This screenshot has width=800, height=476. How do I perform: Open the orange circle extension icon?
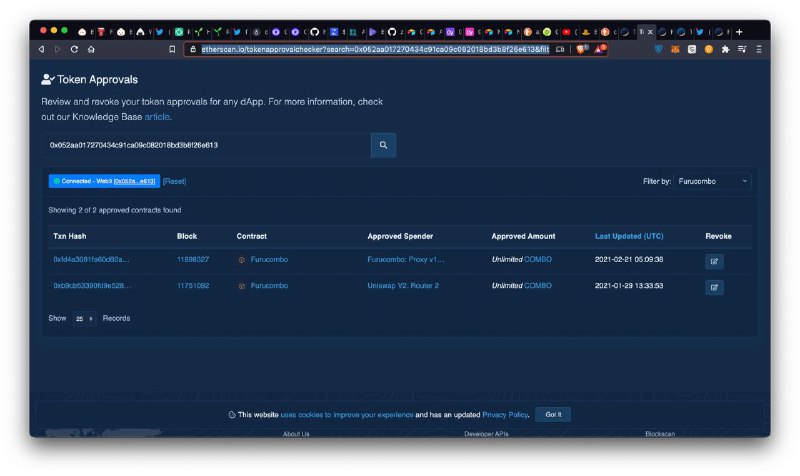(x=709, y=49)
